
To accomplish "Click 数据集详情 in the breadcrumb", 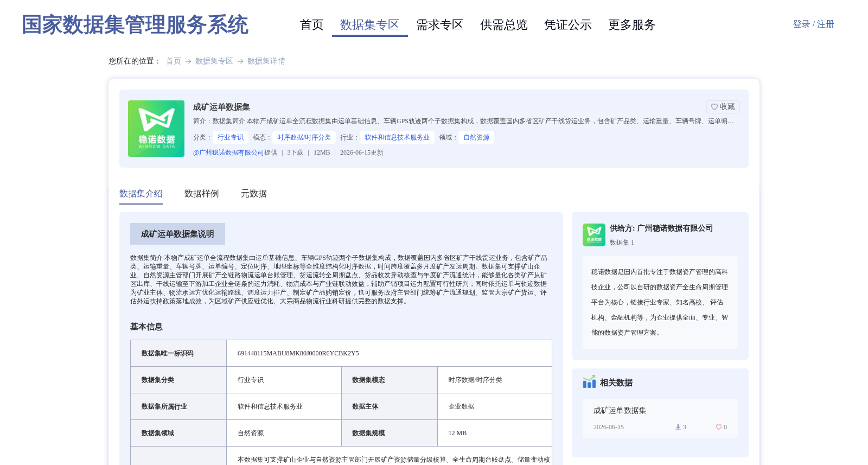I will (x=266, y=61).
